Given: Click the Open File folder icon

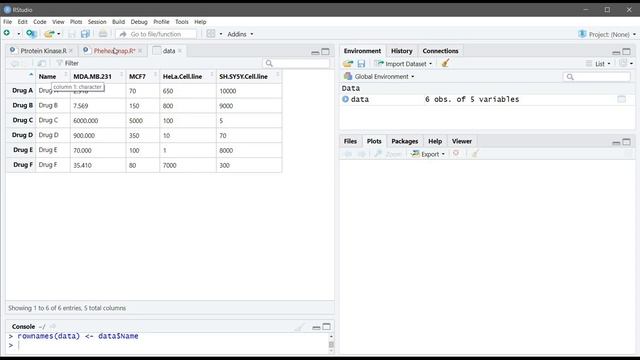Looking at the screenshot, I should point(49,34).
